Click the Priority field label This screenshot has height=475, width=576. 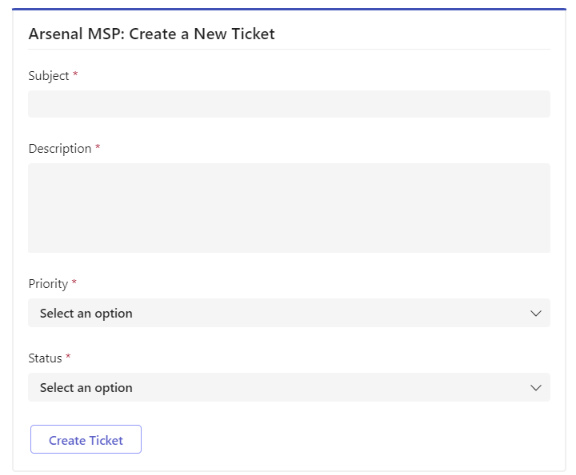point(48,284)
